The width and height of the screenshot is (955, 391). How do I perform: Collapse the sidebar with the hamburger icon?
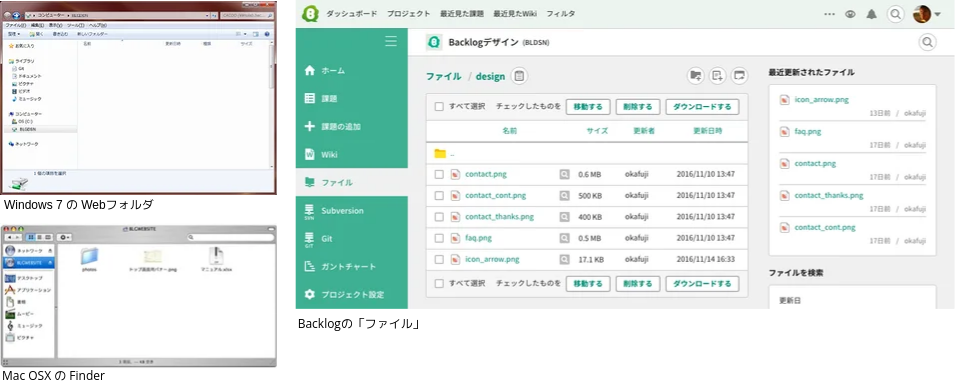pos(391,41)
